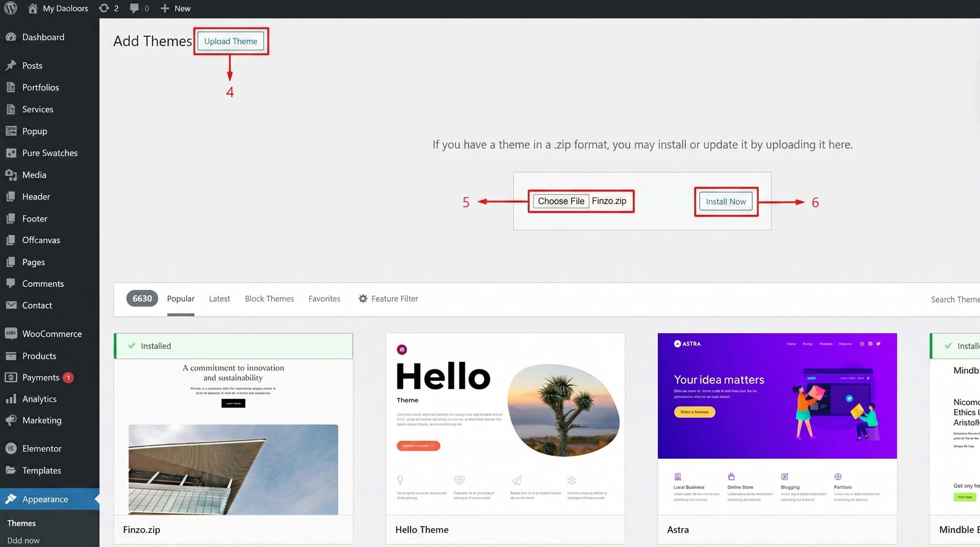The width and height of the screenshot is (980, 547).
Task: Click the Pure Swatches sidebar icon
Action: (x=10, y=153)
